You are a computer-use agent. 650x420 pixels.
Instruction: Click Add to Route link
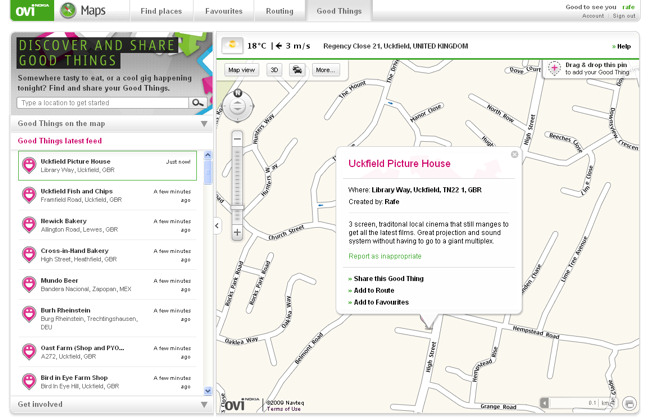point(374,291)
